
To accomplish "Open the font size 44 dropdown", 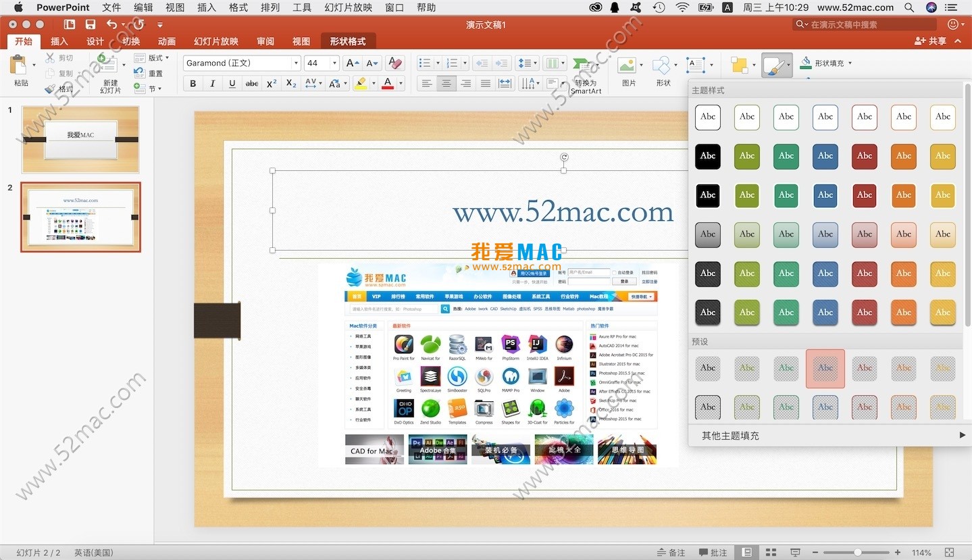I will pyautogui.click(x=334, y=63).
